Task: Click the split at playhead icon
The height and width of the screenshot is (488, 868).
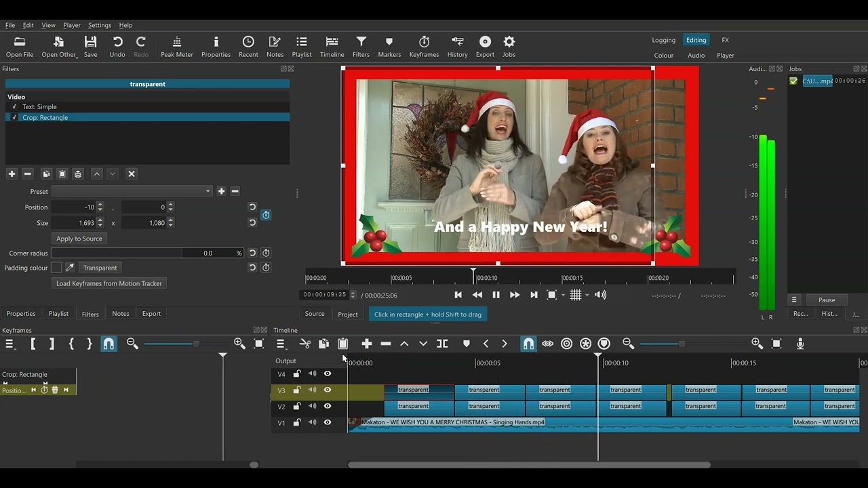Action: click(442, 344)
